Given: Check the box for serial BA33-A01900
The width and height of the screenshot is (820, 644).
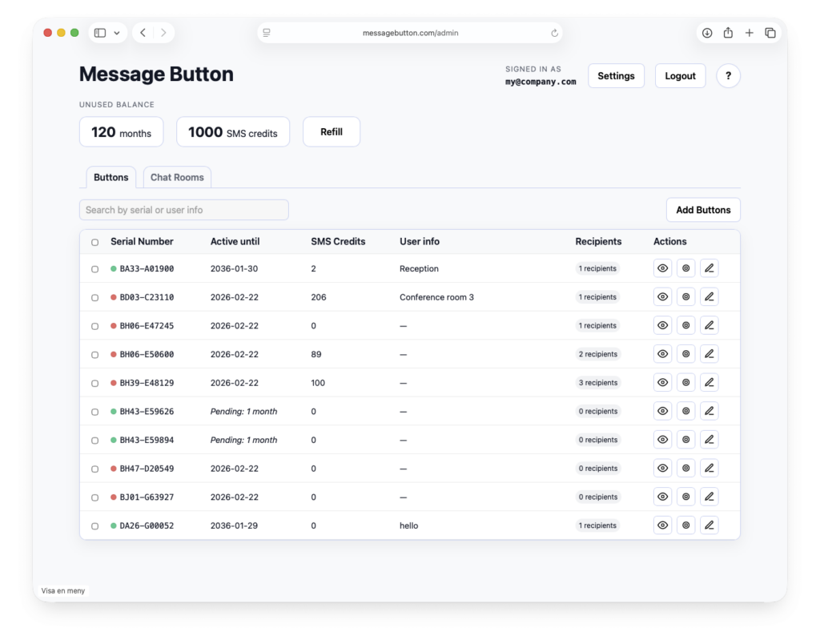Looking at the screenshot, I should [95, 269].
